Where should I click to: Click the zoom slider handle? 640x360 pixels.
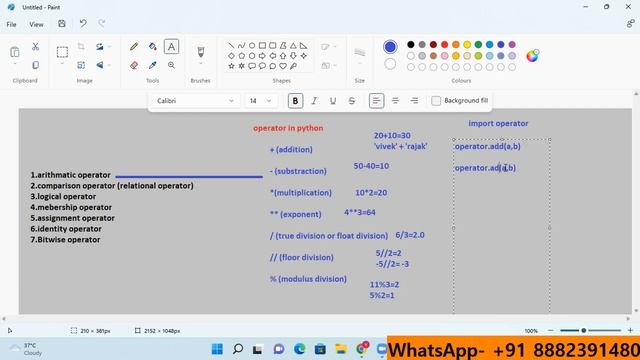[584, 331]
